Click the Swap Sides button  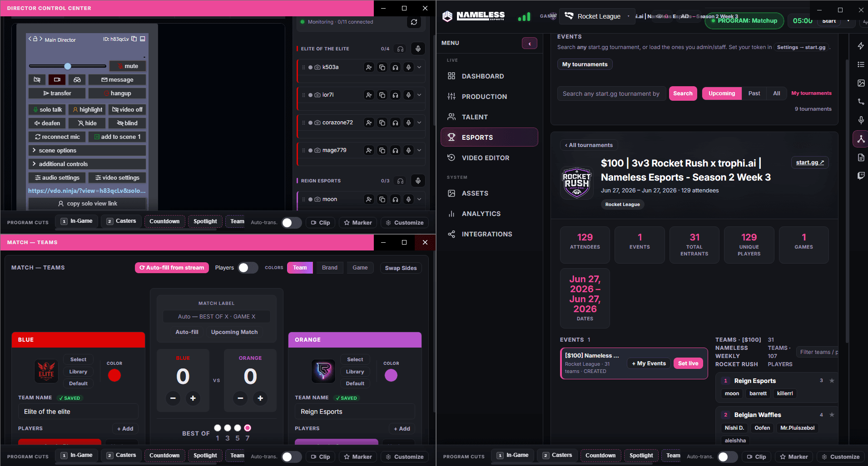point(401,268)
